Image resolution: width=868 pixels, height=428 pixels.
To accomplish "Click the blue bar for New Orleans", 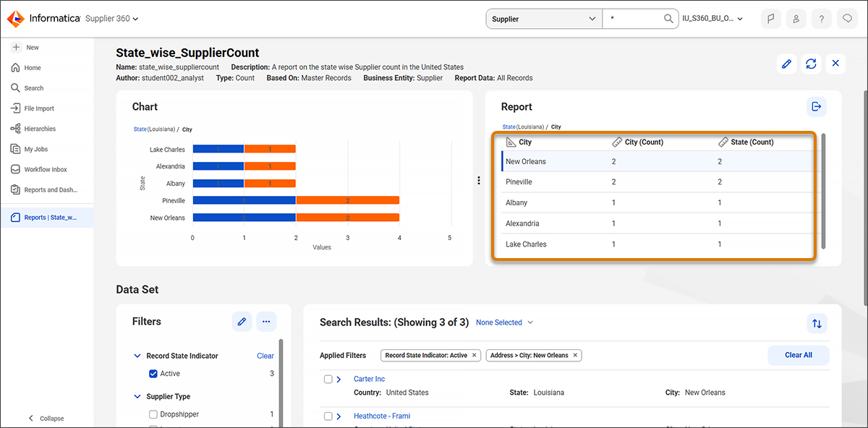I will 244,218.
